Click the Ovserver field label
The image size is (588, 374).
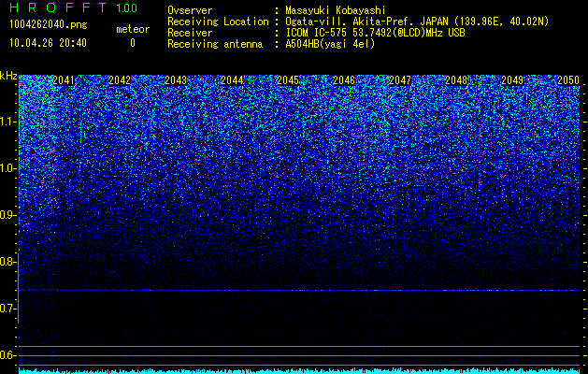point(190,10)
